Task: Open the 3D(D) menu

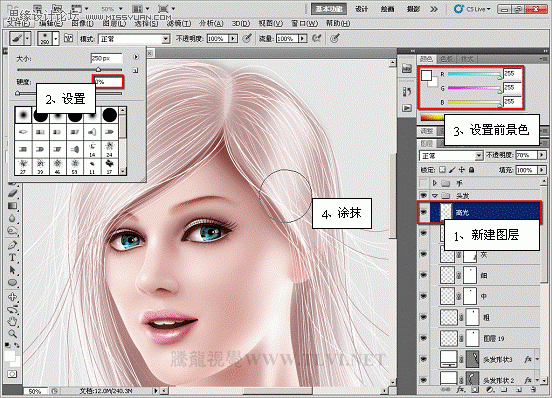Action: coord(241,23)
